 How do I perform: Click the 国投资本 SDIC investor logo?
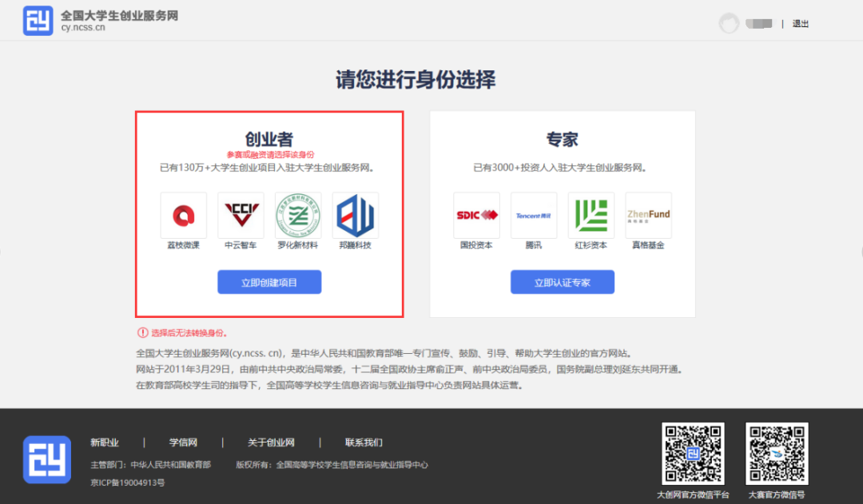point(476,215)
